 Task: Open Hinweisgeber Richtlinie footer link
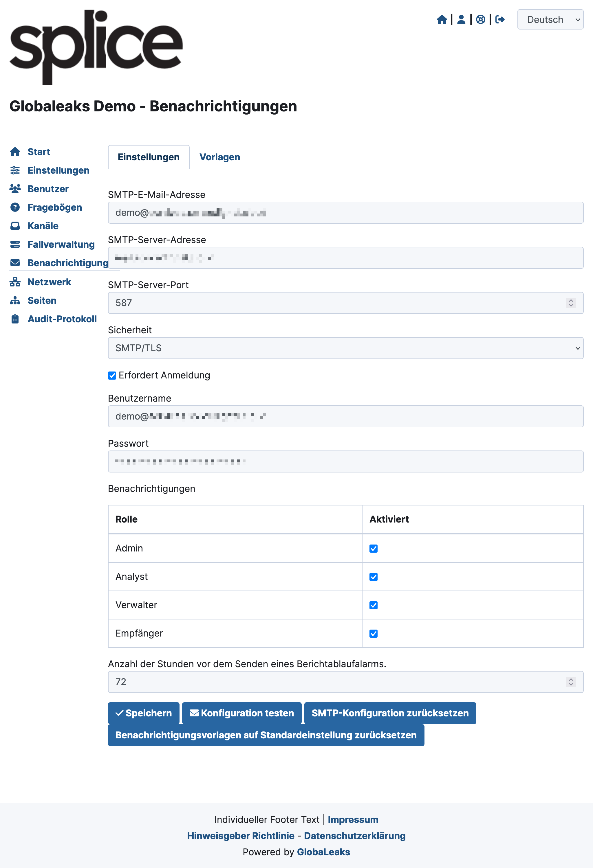click(241, 836)
